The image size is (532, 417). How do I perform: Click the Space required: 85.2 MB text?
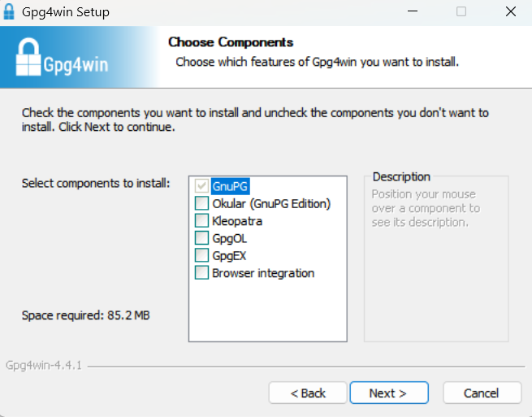[x=86, y=315]
